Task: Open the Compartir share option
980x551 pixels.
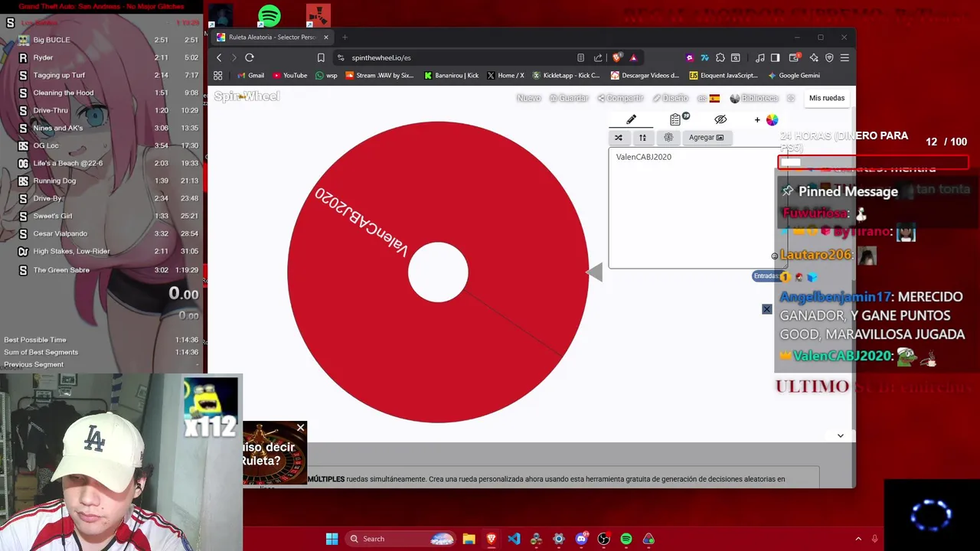Action: [621, 98]
